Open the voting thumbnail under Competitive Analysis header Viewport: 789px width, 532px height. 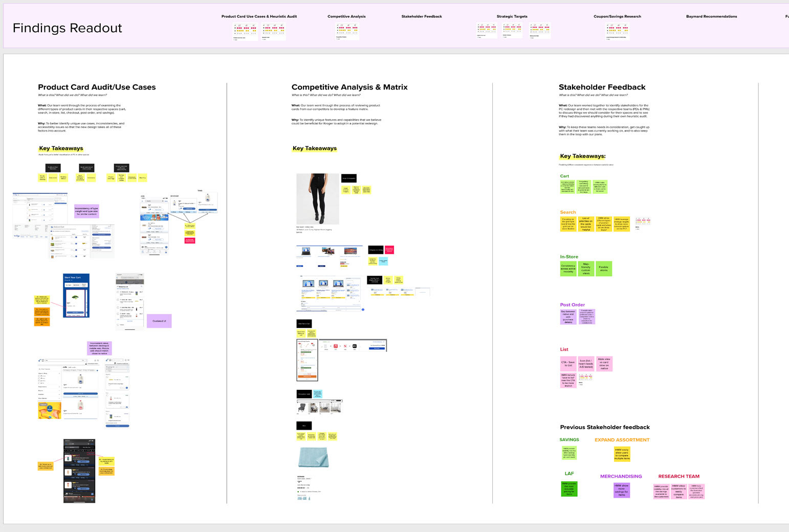click(x=347, y=31)
